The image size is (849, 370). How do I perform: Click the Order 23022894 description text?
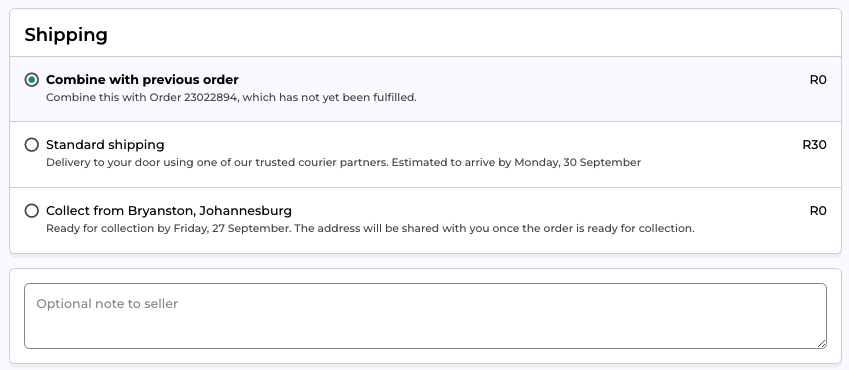231,98
